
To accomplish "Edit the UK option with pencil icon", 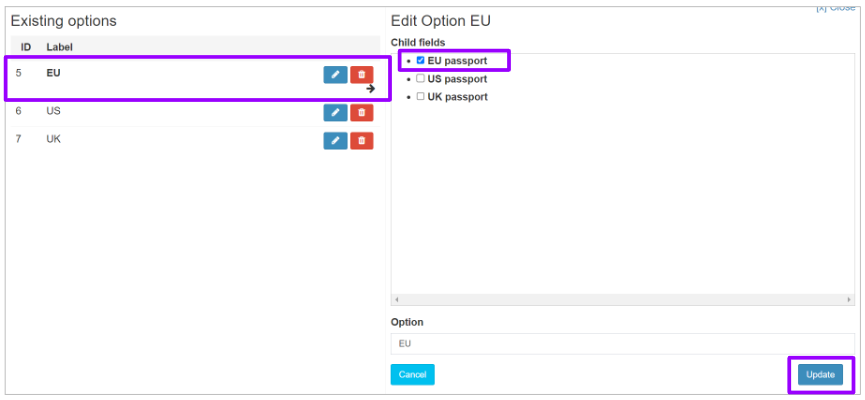I will tap(335, 141).
